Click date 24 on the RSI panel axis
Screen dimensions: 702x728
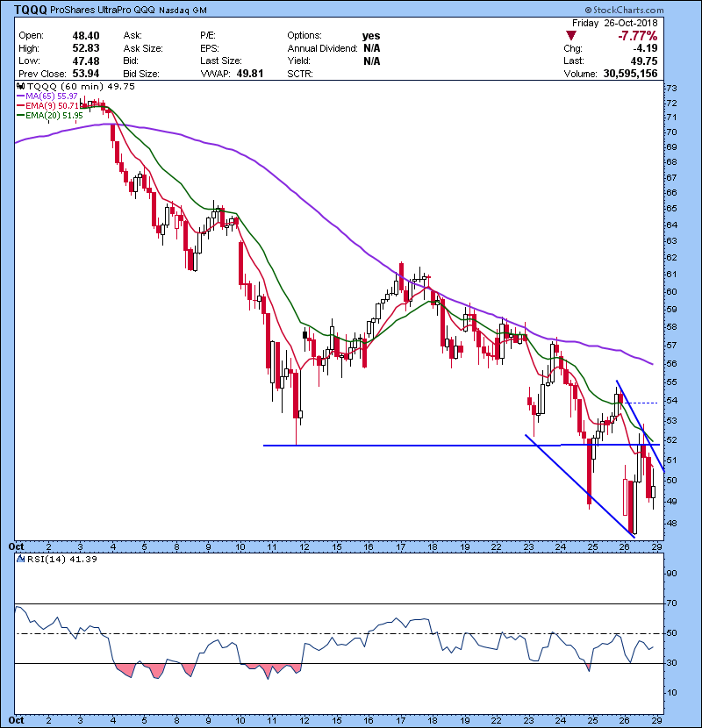click(561, 720)
